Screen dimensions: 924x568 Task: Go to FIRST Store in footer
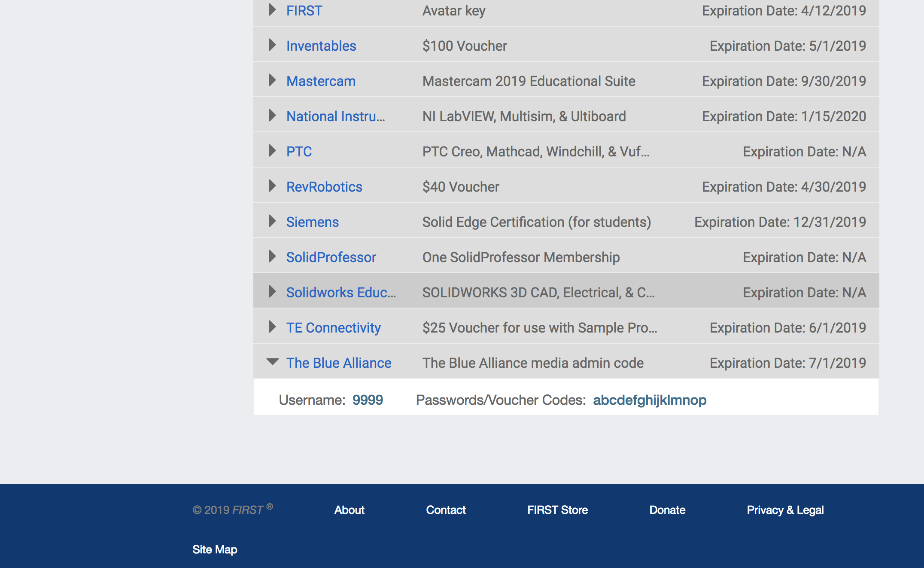pyautogui.click(x=557, y=510)
